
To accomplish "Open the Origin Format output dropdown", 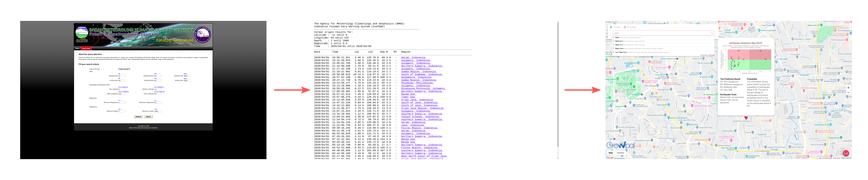I will (x=124, y=69).
